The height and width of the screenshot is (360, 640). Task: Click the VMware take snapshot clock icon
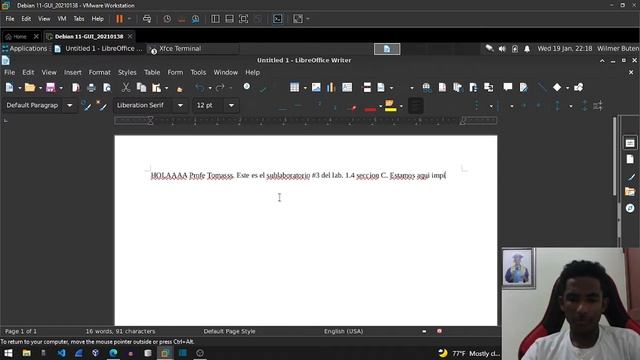coord(167,19)
